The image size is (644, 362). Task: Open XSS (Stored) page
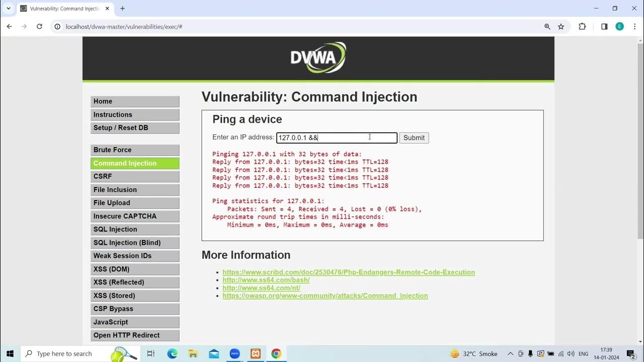135,296
